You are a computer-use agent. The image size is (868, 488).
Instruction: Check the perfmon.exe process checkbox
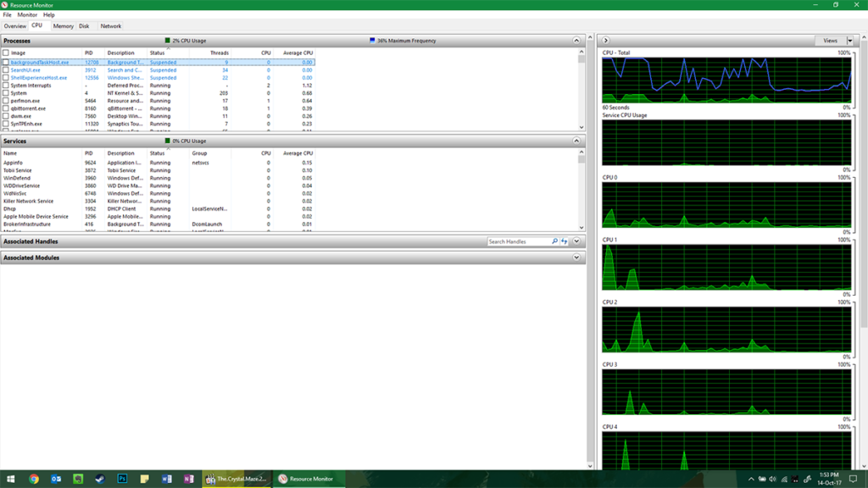click(6, 101)
